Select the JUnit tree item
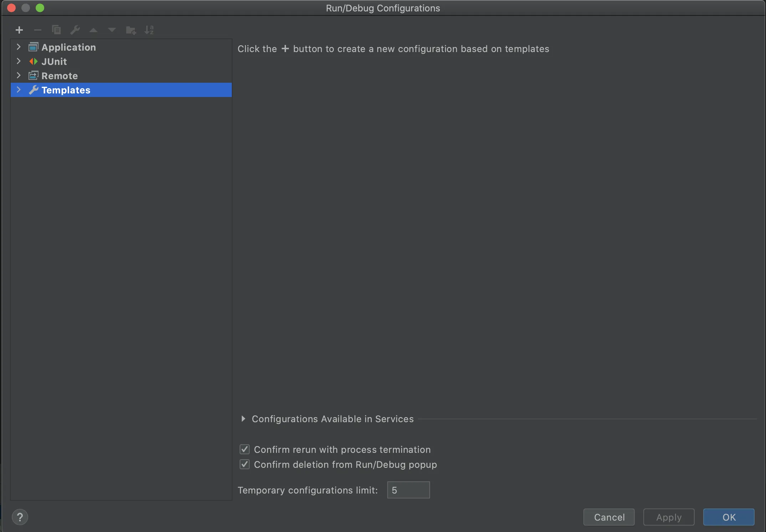 tap(54, 61)
